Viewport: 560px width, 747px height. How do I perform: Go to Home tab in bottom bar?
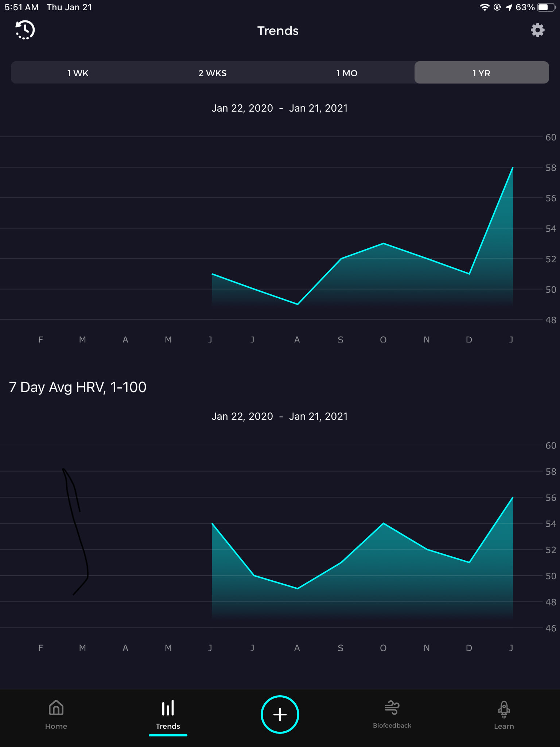click(x=56, y=715)
